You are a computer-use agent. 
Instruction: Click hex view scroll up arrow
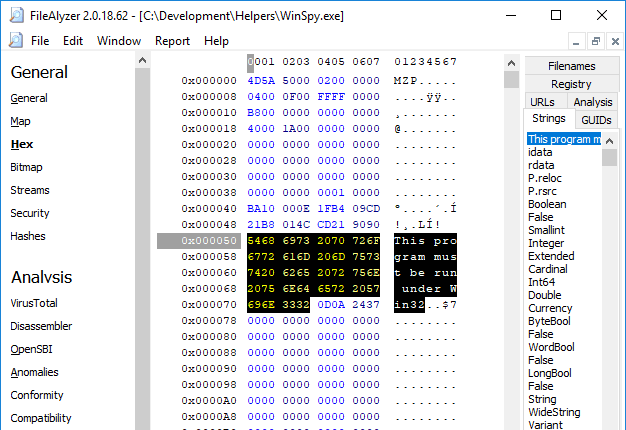pyautogui.click(x=511, y=63)
